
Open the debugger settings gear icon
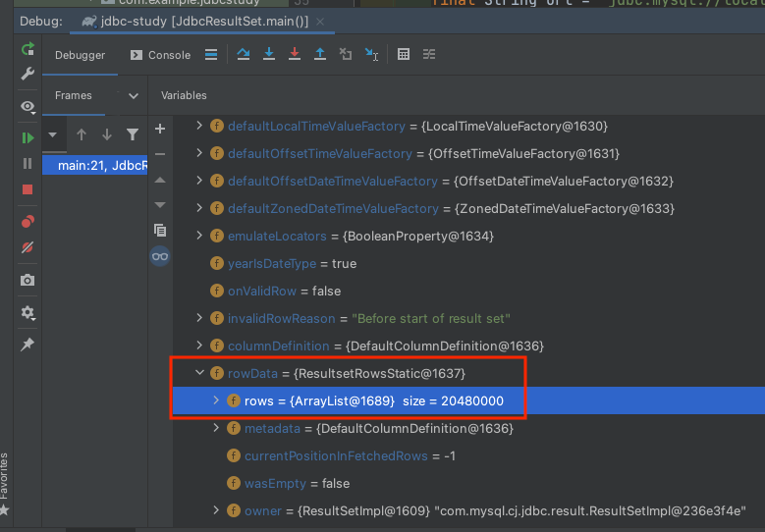coord(27,312)
